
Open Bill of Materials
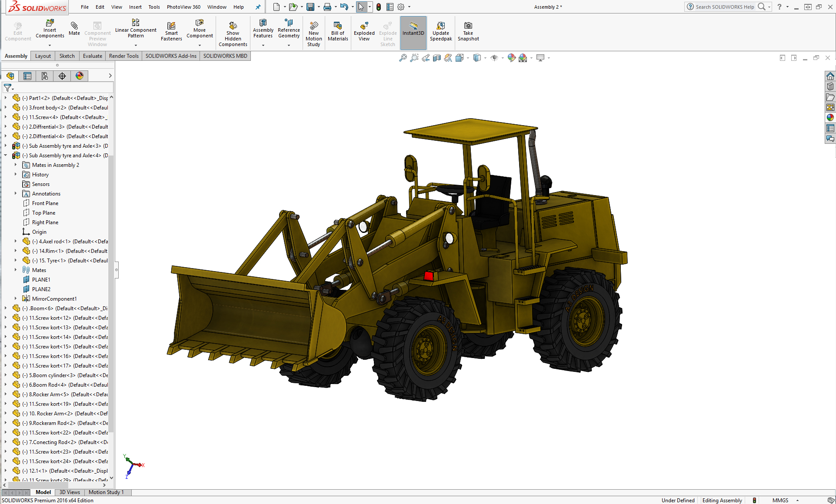click(338, 31)
